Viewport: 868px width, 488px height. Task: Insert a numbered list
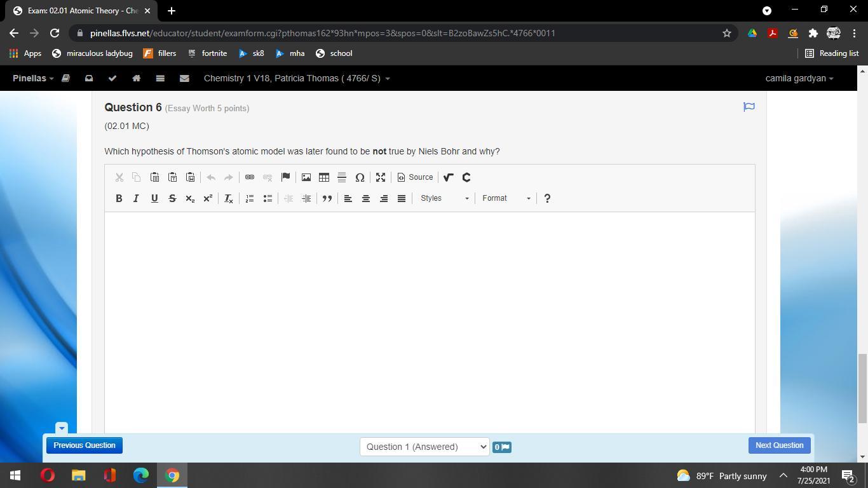(x=250, y=198)
